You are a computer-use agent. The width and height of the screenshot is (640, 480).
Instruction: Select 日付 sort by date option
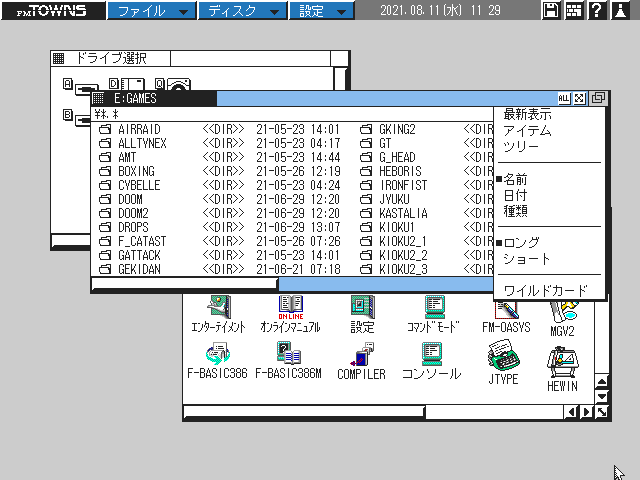pos(515,195)
